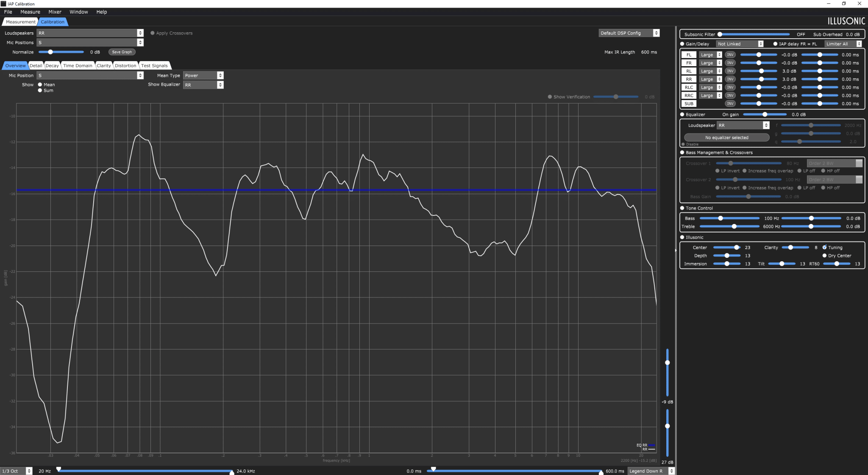
Task: Select Mean in Show options
Action: click(40, 84)
